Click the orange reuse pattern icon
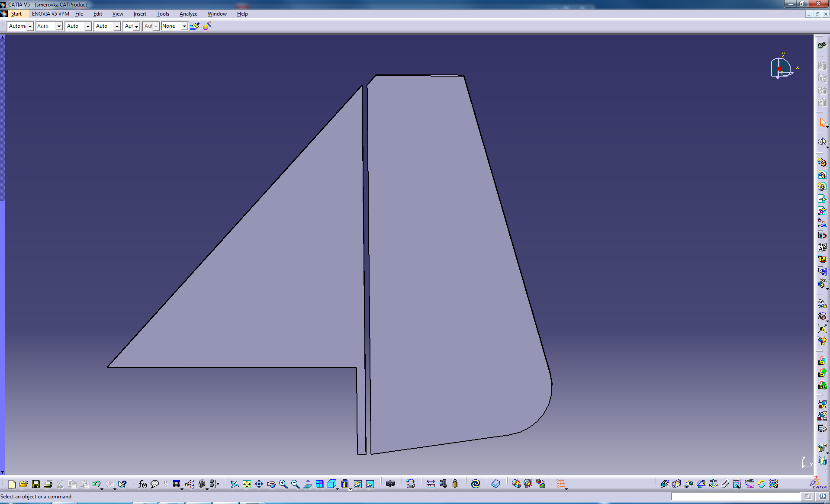Viewport: 830px width, 504px height. point(561,484)
